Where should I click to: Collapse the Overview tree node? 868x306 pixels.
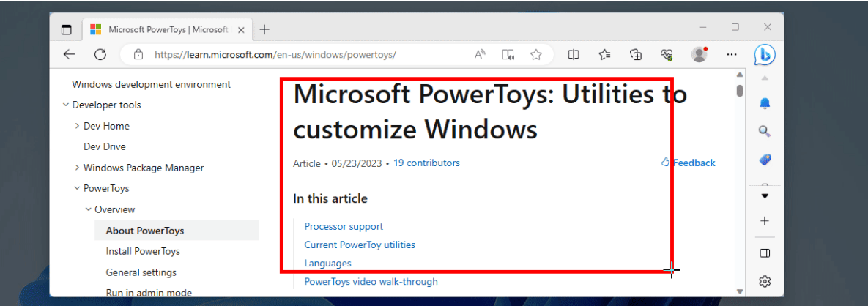(x=88, y=209)
